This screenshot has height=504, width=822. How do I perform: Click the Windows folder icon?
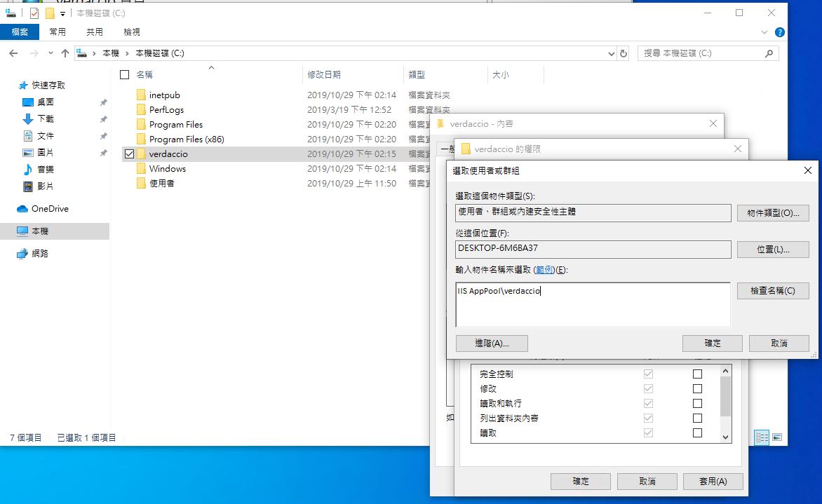pos(141,168)
